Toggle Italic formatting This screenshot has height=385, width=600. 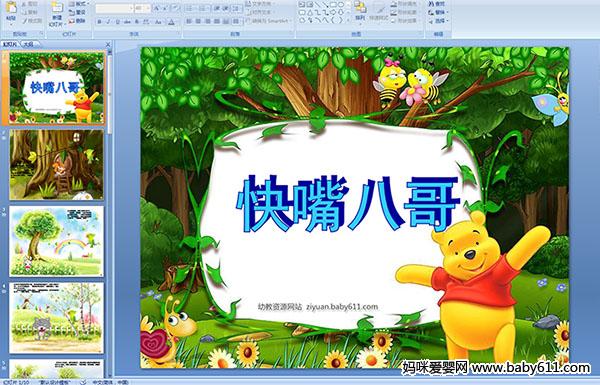[108, 22]
